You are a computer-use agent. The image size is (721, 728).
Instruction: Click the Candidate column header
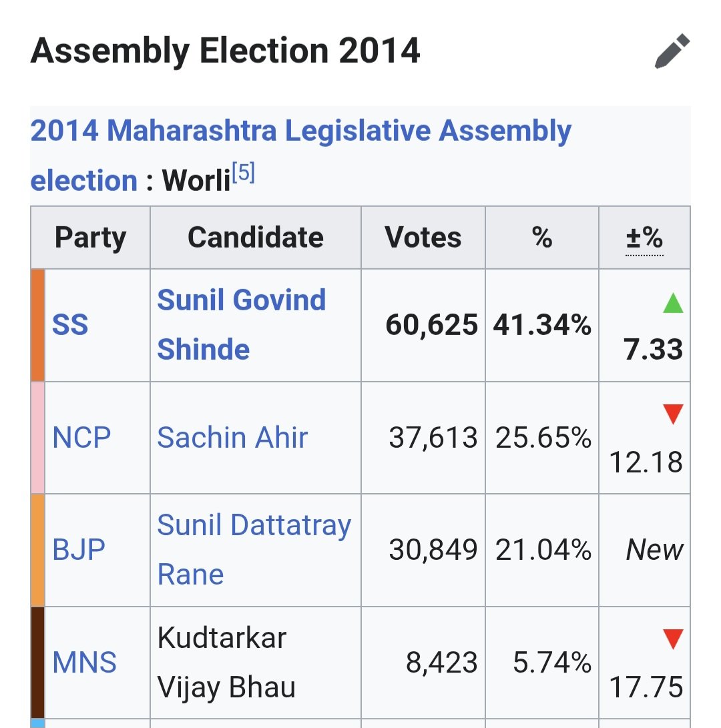[256, 238]
